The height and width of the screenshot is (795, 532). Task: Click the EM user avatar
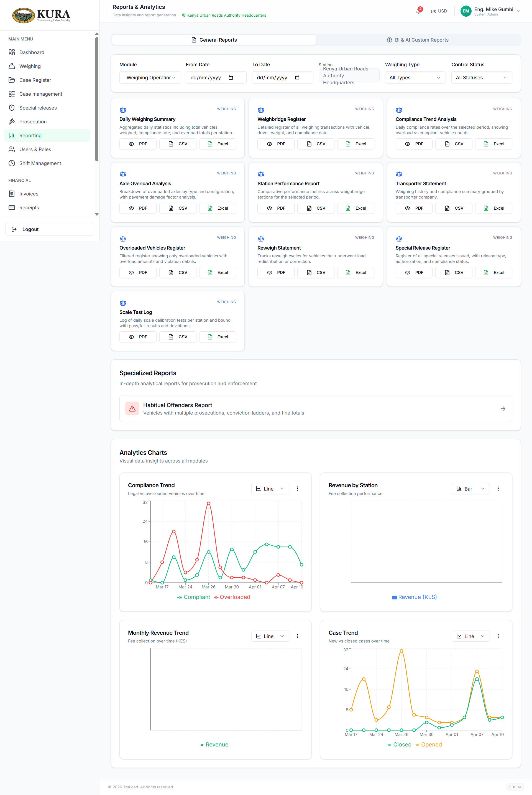465,11
